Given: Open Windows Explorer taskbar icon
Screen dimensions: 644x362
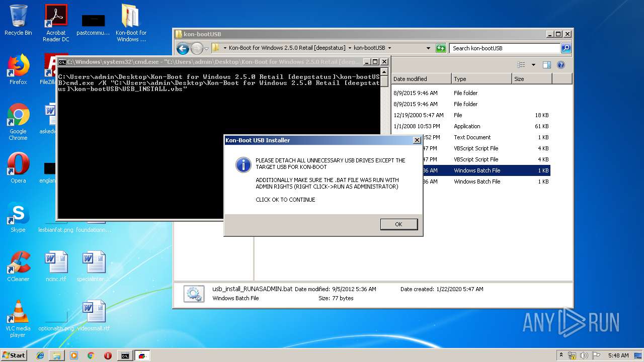Looking at the screenshot, I should pyautogui.click(x=57, y=355).
